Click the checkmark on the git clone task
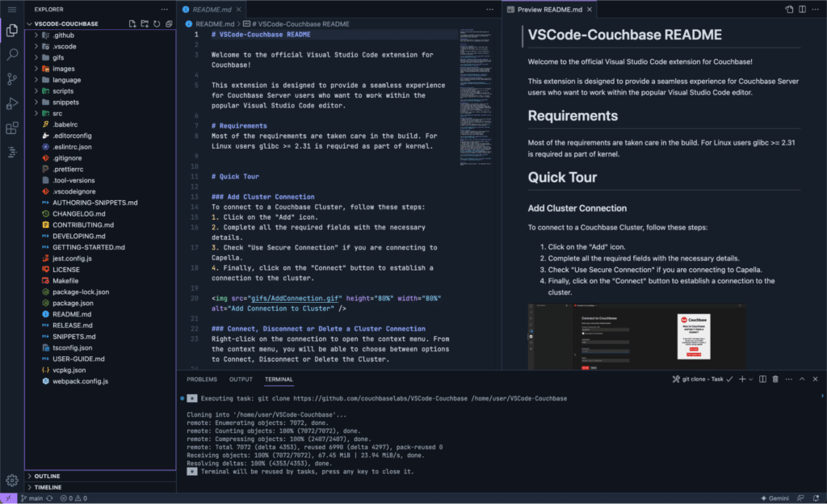 pos(729,378)
